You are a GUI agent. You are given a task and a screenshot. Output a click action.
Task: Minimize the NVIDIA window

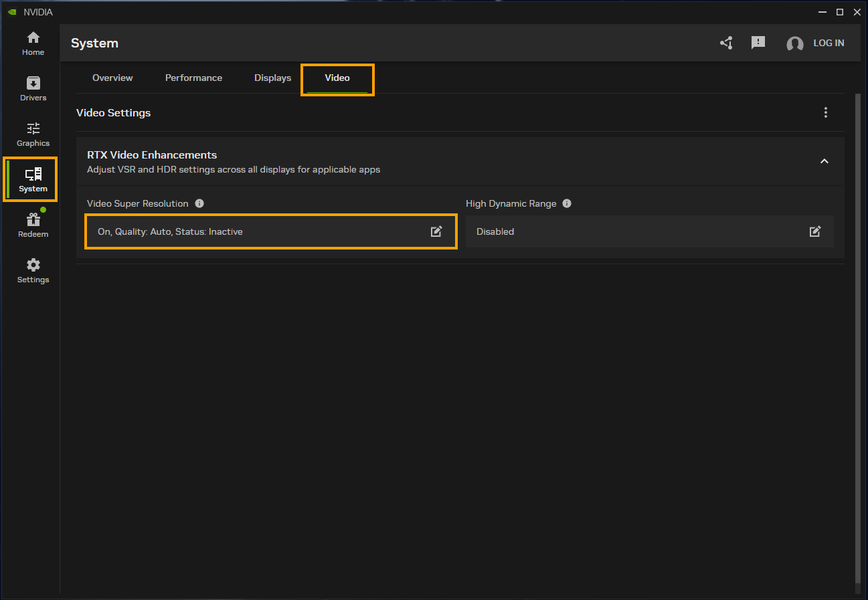822,12
